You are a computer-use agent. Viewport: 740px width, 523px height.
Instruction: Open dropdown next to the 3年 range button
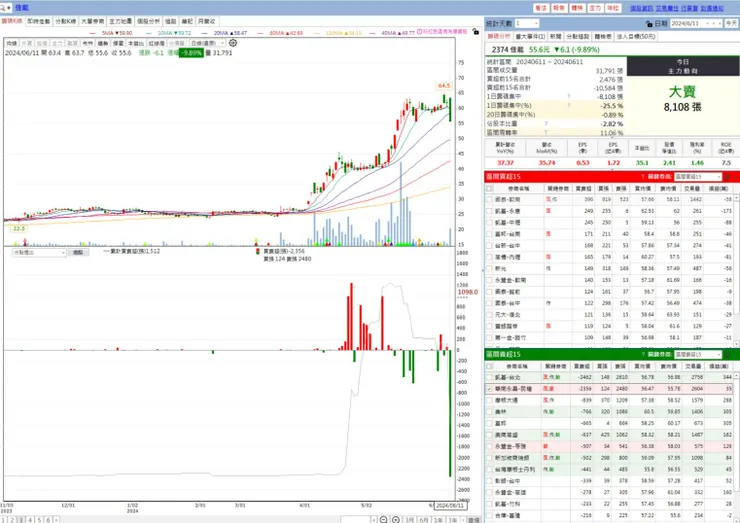point(463,520)
